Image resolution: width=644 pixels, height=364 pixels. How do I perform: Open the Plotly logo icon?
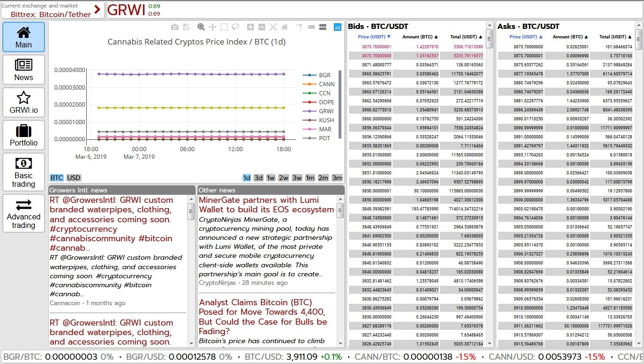click(337, 27)
